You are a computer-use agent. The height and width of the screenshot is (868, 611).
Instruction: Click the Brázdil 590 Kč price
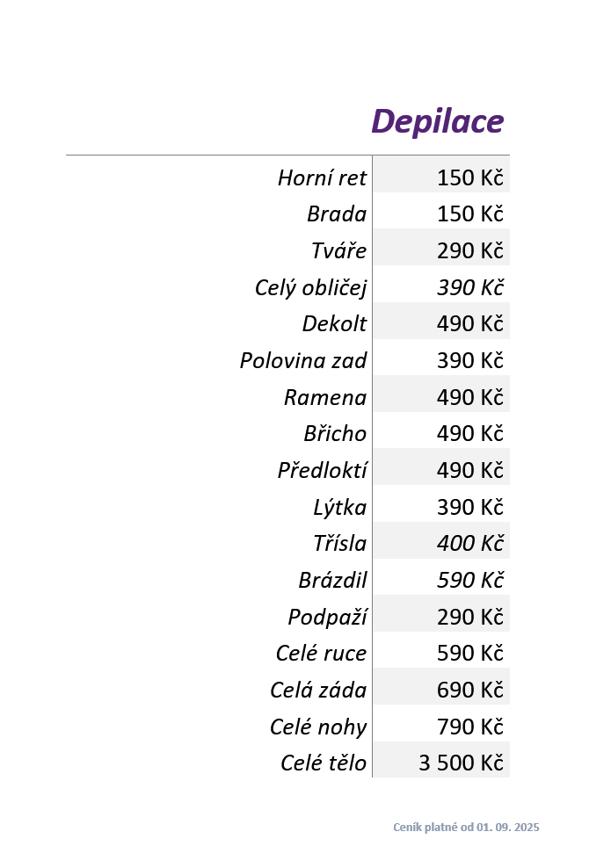(469, 581)
